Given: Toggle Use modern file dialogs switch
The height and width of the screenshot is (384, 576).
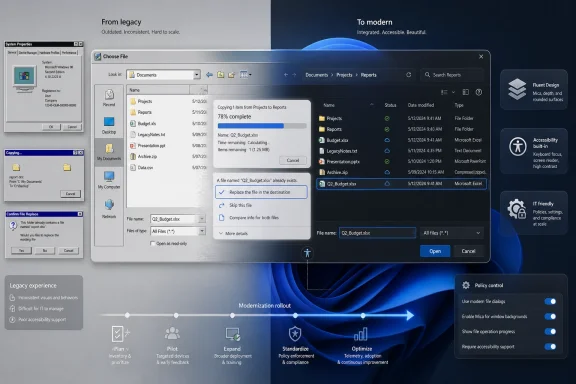Looking at the screenshot, I should click(x=550, y=301).
